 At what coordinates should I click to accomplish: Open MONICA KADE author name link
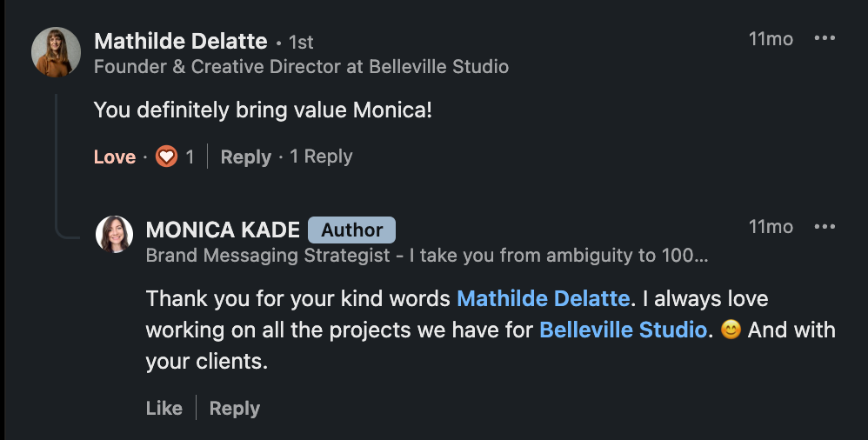pos(223,230)
